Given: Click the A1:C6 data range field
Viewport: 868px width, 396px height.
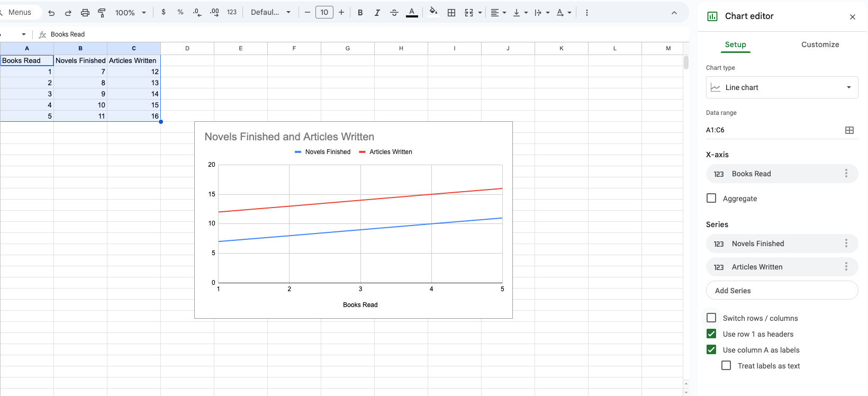Looking at the screenshot, I should click(773, 130).
